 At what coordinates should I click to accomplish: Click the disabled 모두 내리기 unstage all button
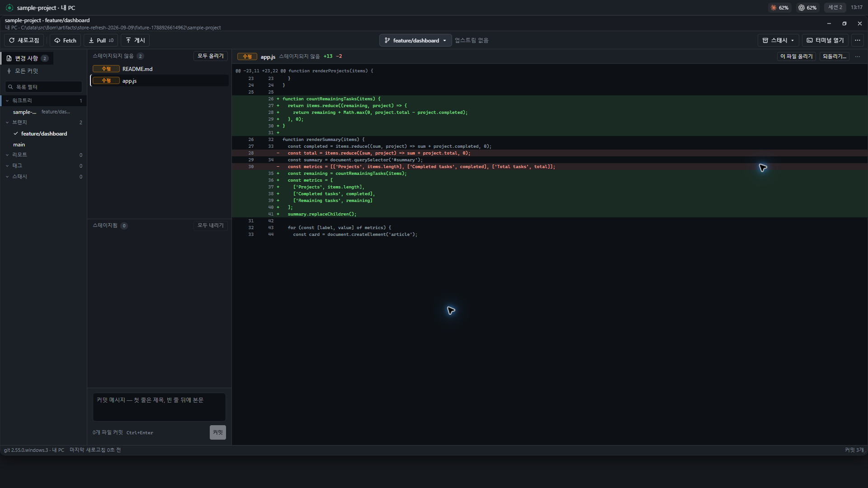click(210, 225)
